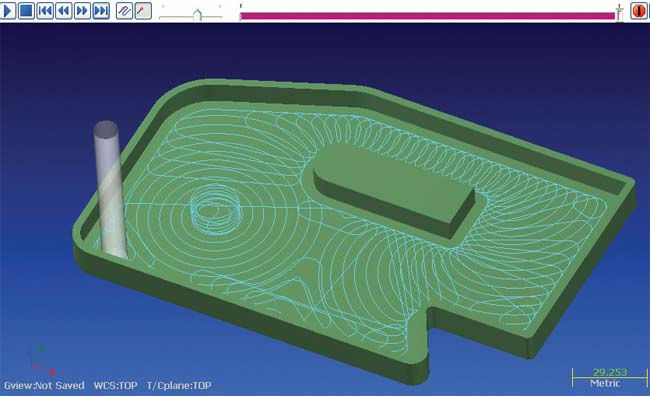Image resolution: width=650 pixels, height=396 pixels.
Task: Click the T/Cplane:TOP status text
Action: pyautogui.click(x=179, y=386)
